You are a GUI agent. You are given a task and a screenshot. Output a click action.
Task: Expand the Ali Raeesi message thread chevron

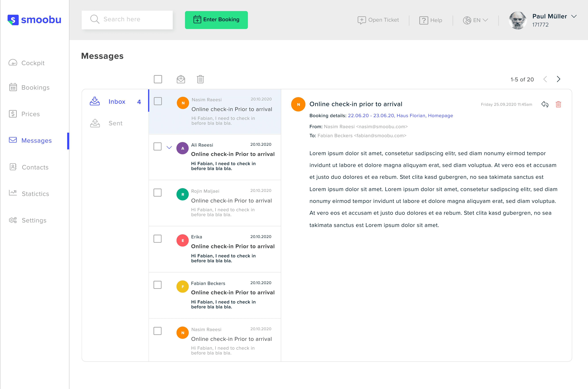169,148
